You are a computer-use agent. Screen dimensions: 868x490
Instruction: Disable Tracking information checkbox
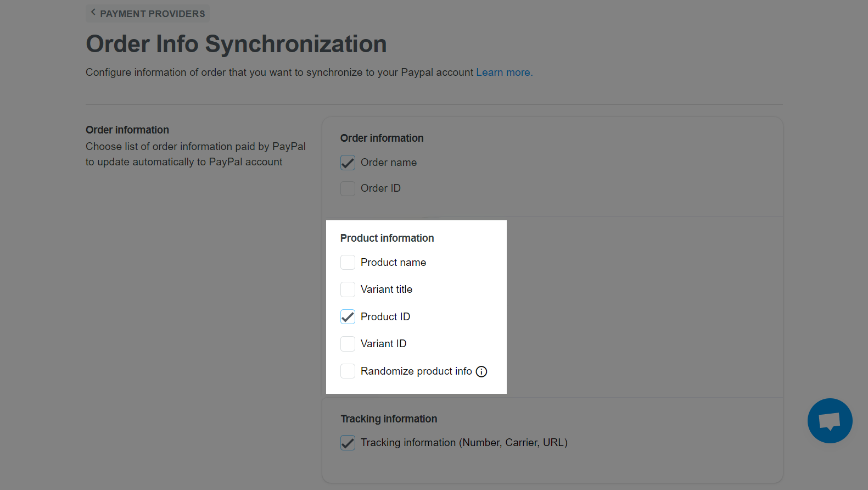348,443
